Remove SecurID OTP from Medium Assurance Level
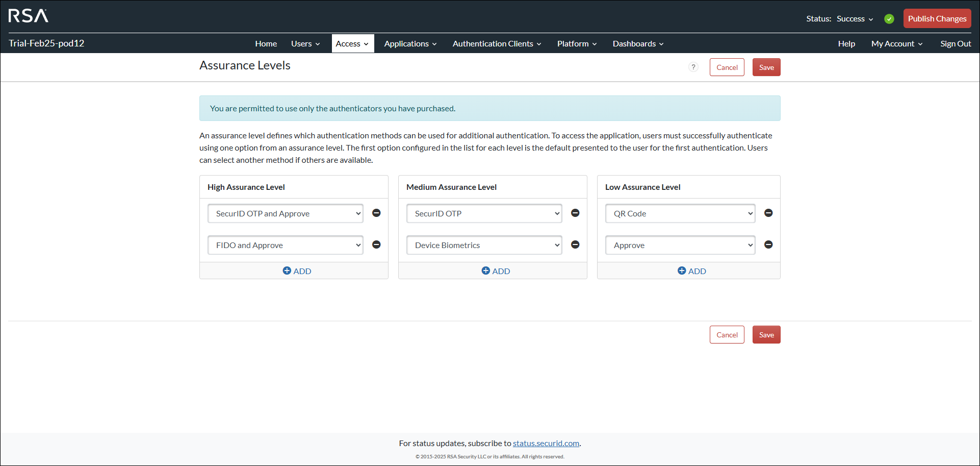Image resolution: width=980 pixels, height=466 pixels. [575, 213]
